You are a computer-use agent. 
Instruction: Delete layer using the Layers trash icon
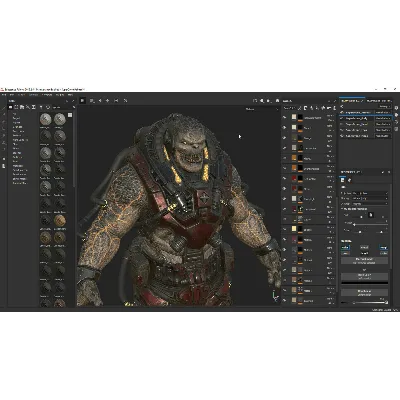click(334, 108)
